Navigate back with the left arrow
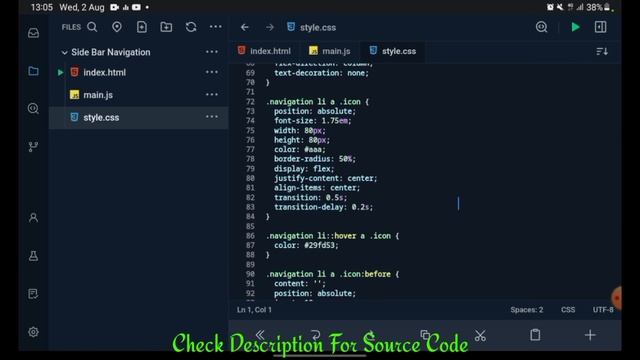 244,27
